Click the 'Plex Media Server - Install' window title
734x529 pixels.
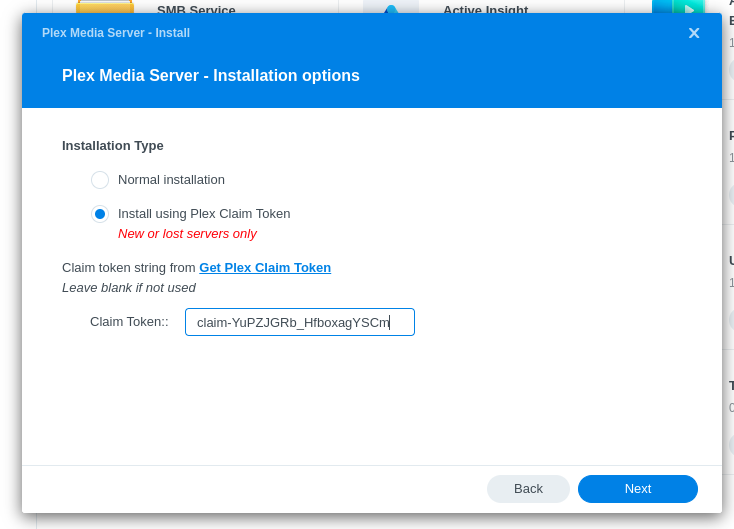(x=116, y=33)
